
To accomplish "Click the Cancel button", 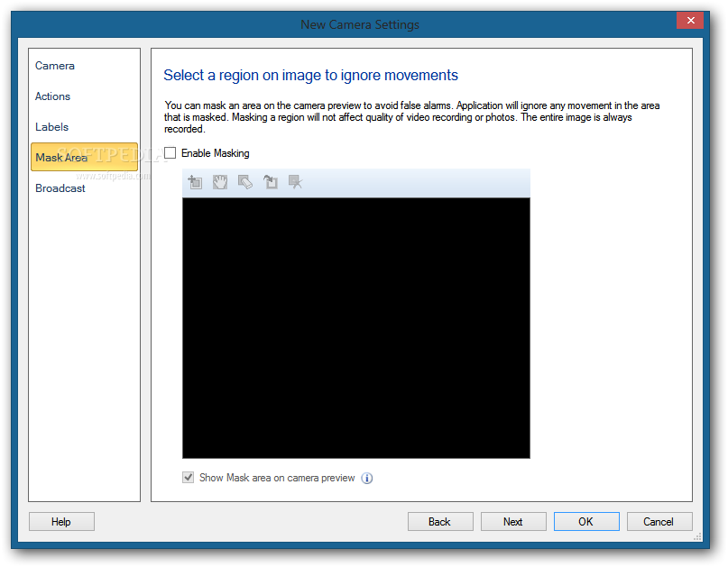I will click(659, 522).
